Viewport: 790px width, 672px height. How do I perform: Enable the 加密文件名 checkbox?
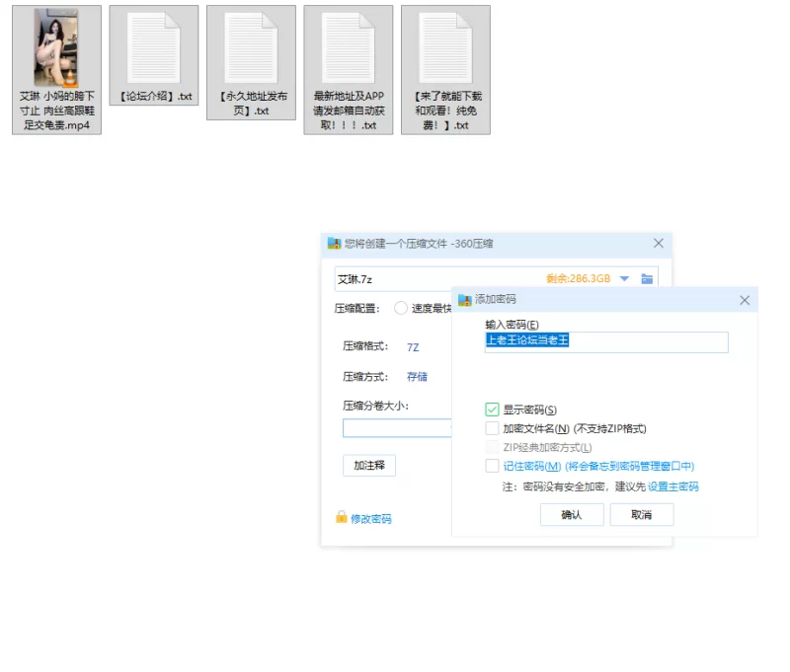492,428
